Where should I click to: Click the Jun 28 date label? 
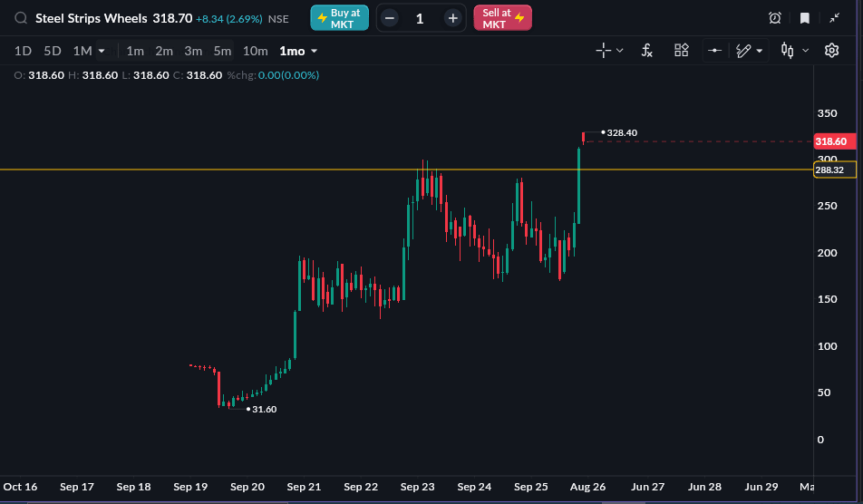tap(704, 487)
